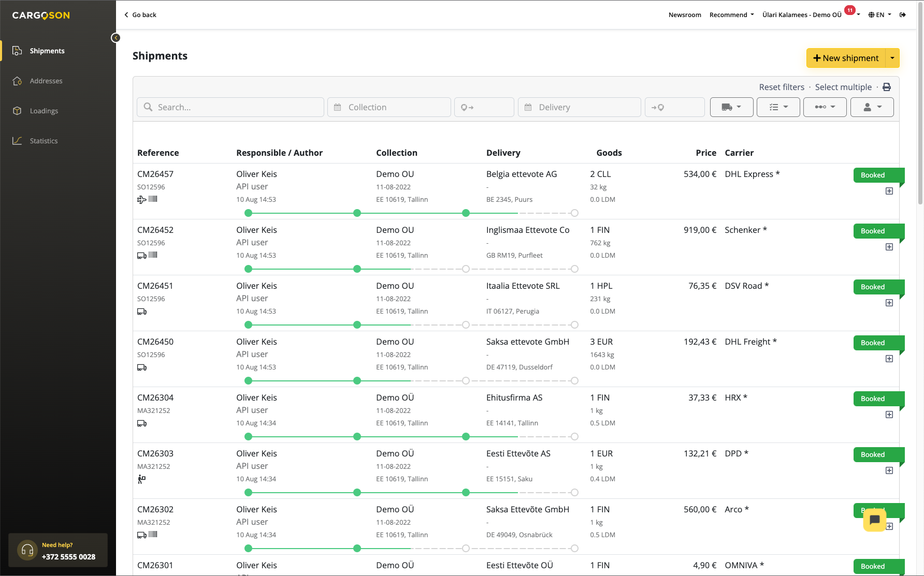Click the truck icon for CM26451

coord(142,312)
